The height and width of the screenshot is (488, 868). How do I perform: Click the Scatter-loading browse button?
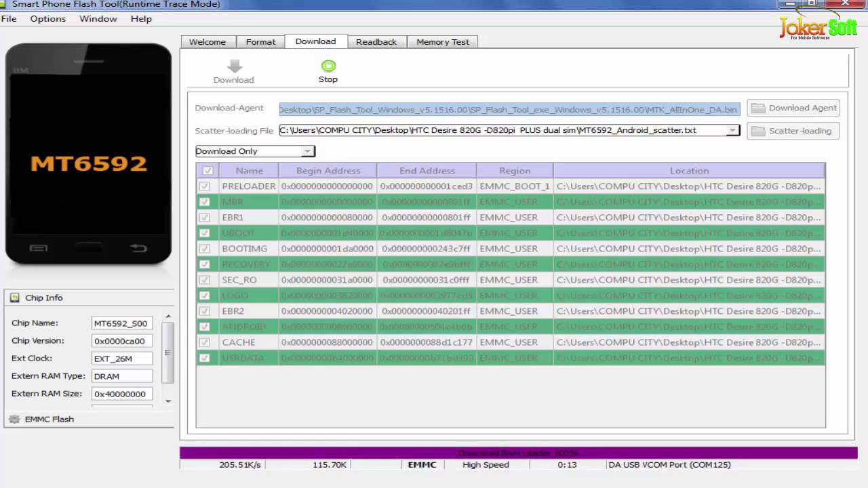(x=793, y=131)
